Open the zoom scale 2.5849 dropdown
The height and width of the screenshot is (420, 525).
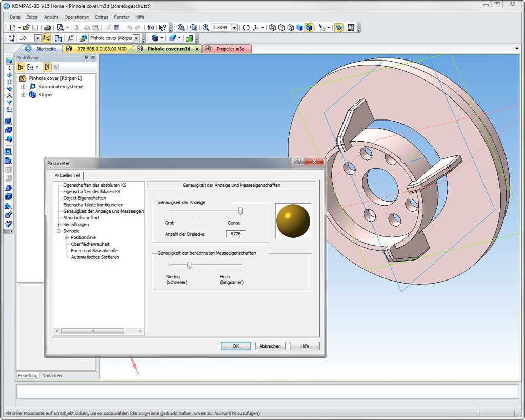pyautogui.click(x=234, y=28)
